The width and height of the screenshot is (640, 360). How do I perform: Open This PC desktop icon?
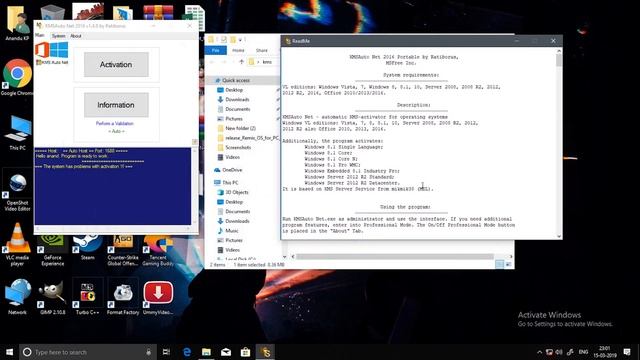pyautogui.click(x=17, y=132)
